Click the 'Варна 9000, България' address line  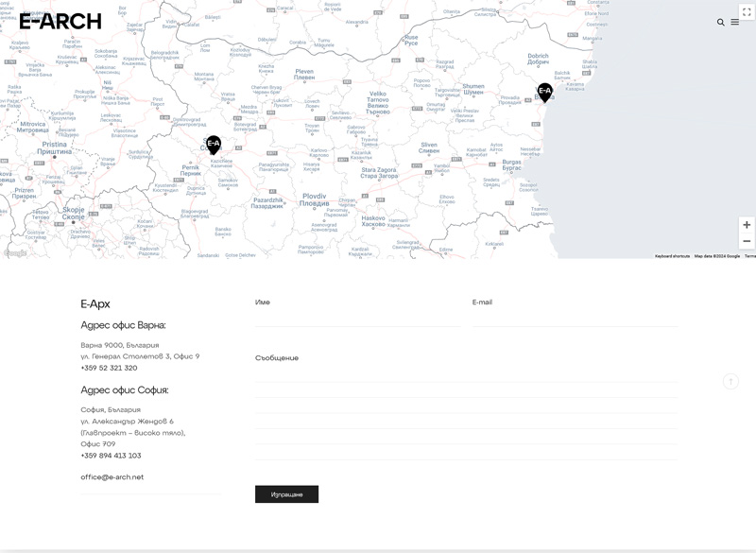point(120,345)
